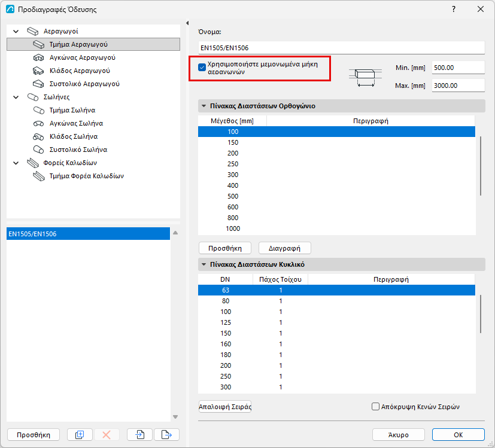Click the Max. [mm] input field
The width and height of the screenshot is (495, 448).
(458, 86)
